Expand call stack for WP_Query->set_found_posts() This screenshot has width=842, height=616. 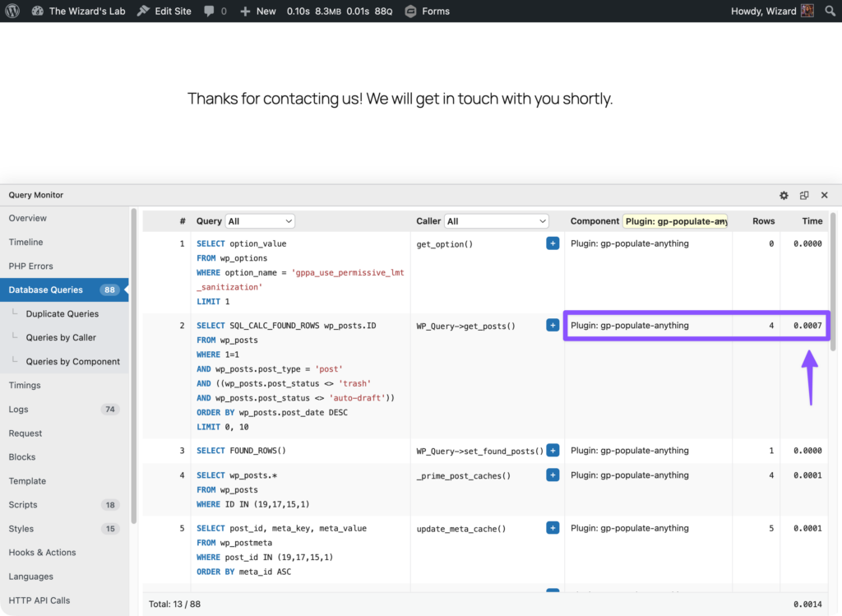553,450
